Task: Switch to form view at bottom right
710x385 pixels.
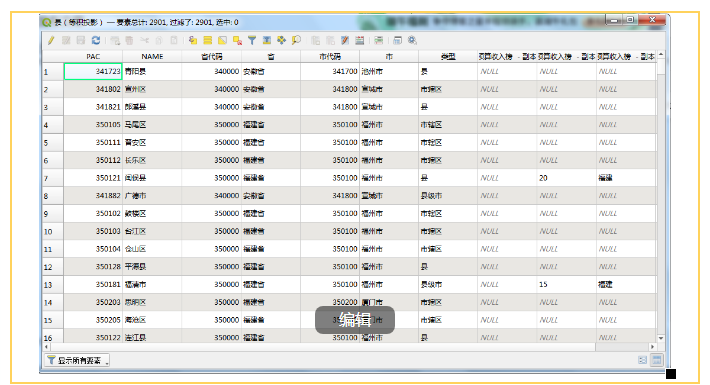Action: tap(643, 360)
